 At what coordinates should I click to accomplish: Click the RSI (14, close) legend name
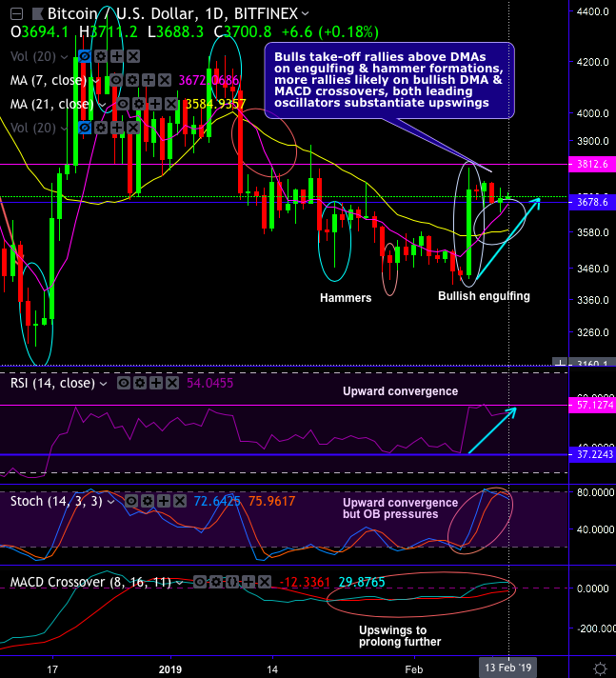[x=52, y=383]
